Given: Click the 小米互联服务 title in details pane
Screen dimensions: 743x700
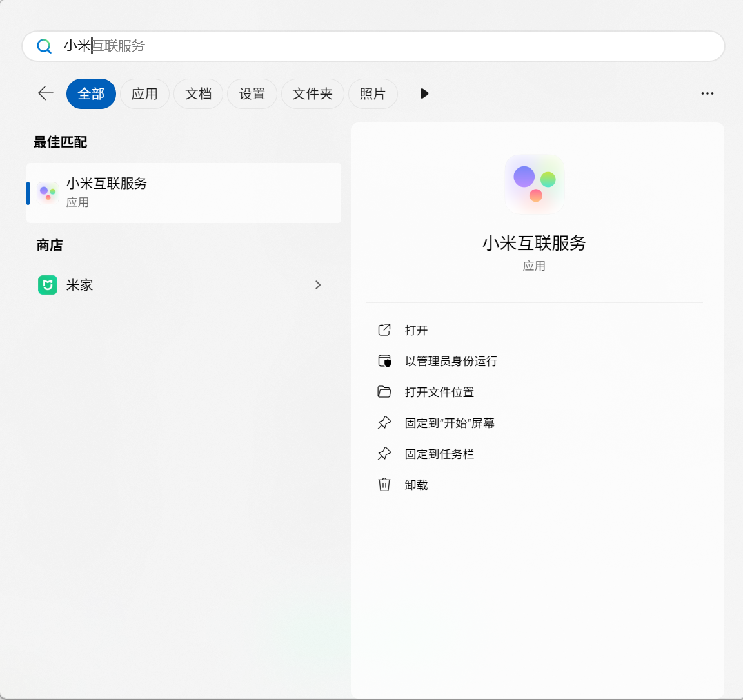Looking at the screenshot, I should (x=535, y=243).
